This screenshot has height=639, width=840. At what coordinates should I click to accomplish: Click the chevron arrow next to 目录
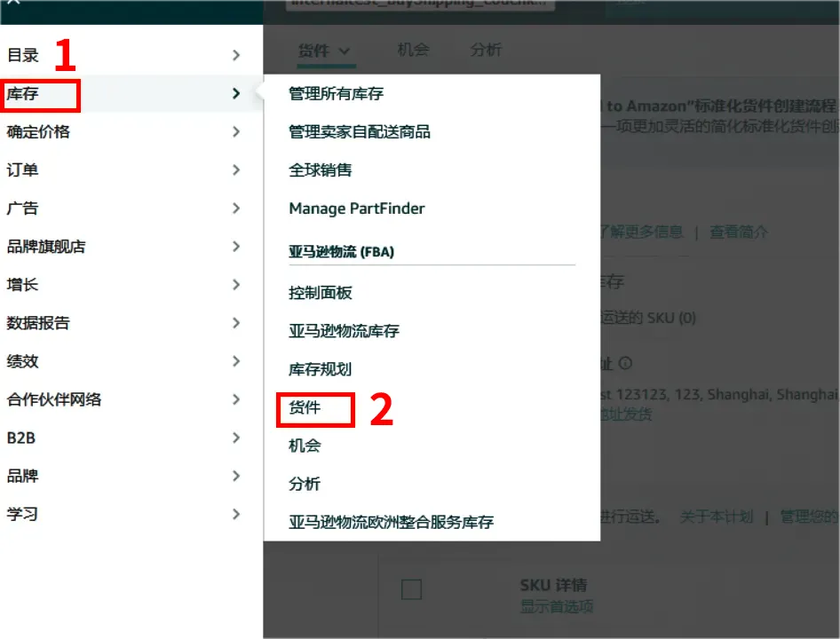point(235,55)
